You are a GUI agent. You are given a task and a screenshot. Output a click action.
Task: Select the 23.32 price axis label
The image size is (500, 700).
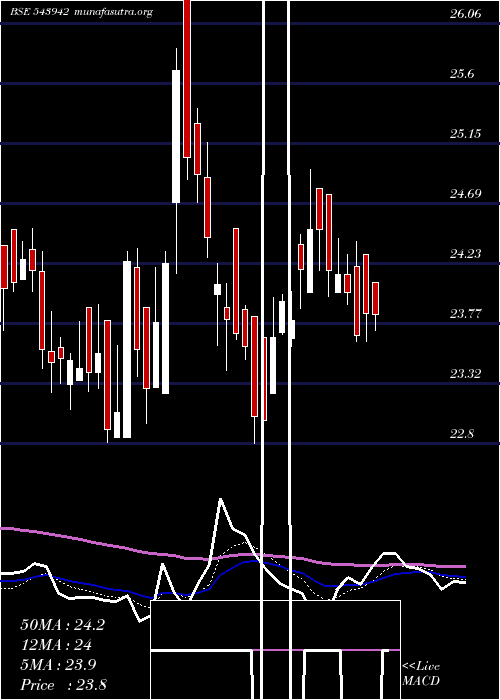(x=466, y=374)
